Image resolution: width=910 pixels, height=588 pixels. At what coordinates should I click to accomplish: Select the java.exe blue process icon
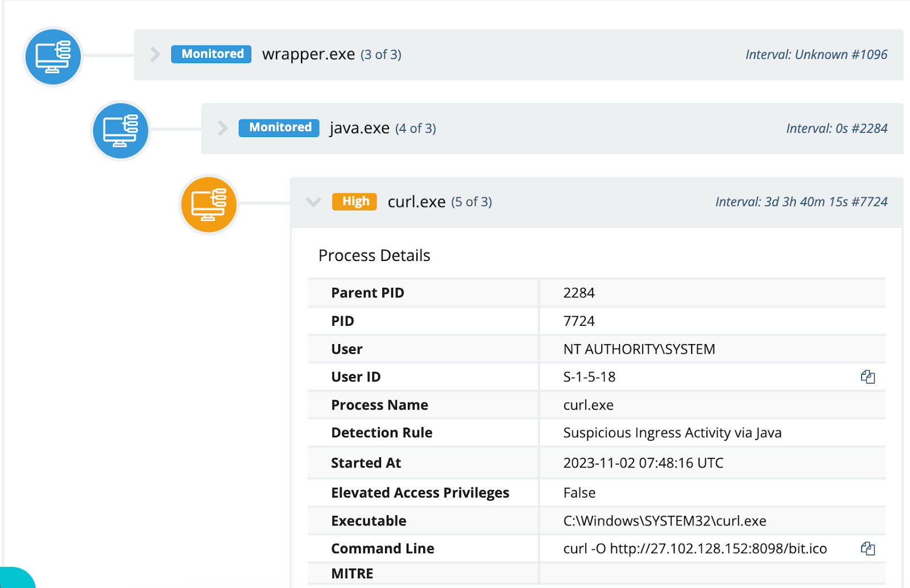click(x=120, y=130)
